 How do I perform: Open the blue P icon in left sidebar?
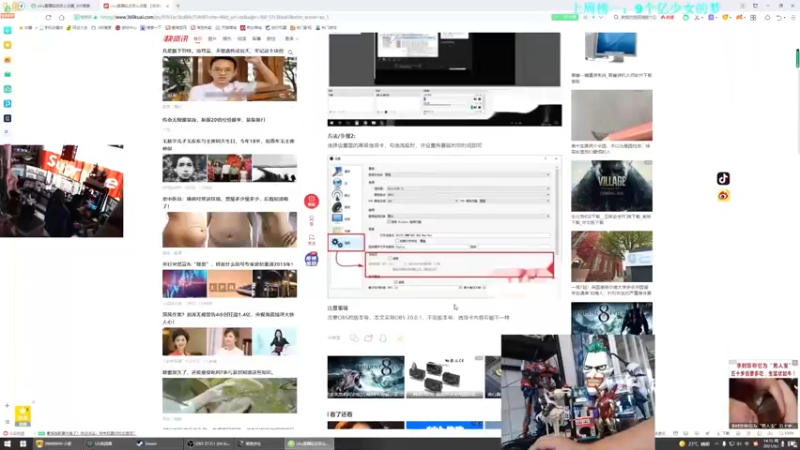7,104
